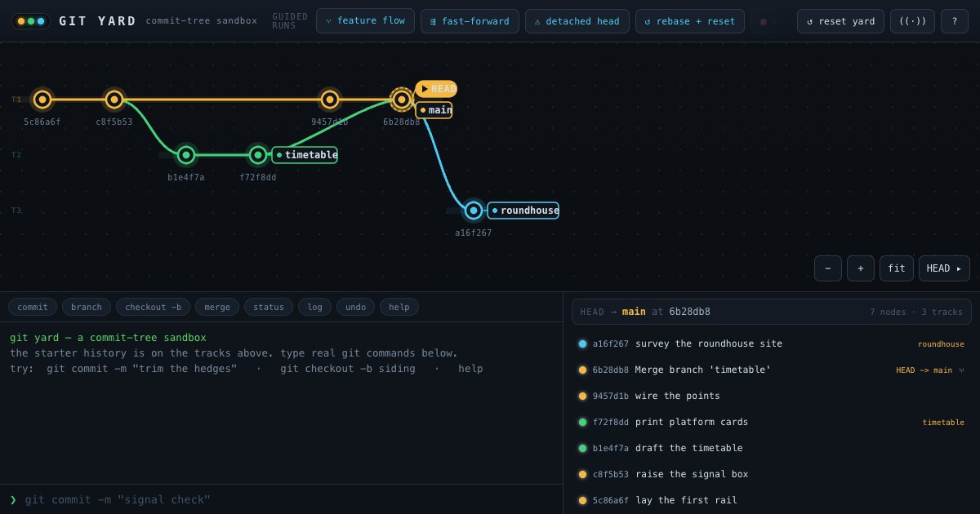Click the roundhouse branch label
Screen dimensions: 980x514
[523, 210]
